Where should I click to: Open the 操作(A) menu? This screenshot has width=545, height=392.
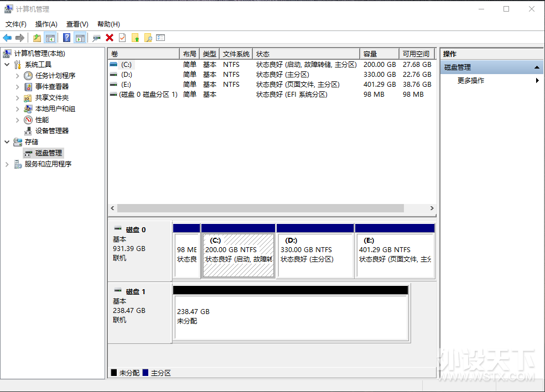[46, 24]
